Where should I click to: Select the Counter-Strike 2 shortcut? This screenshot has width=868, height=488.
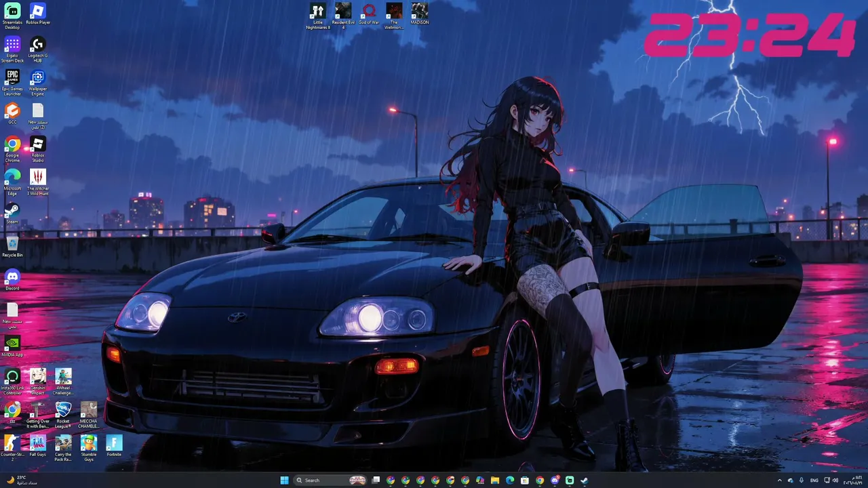(12, 448)
